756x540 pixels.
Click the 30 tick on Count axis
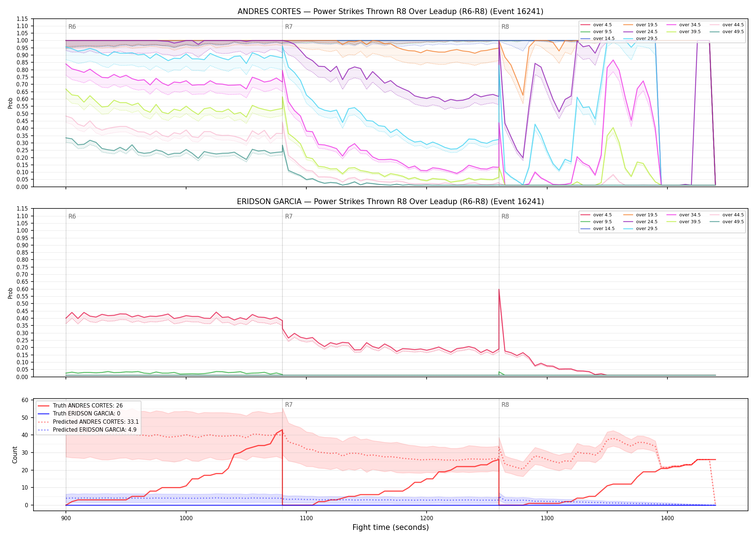coord(25,453)
